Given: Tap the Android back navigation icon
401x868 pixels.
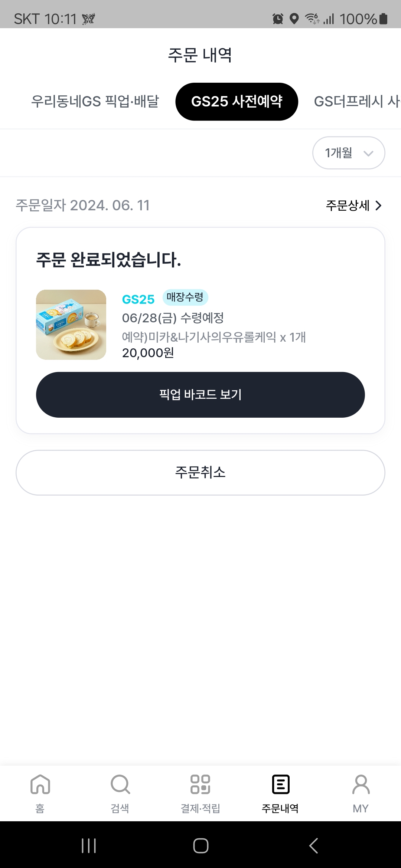Looking at the screenshot, I should (314, 846).
